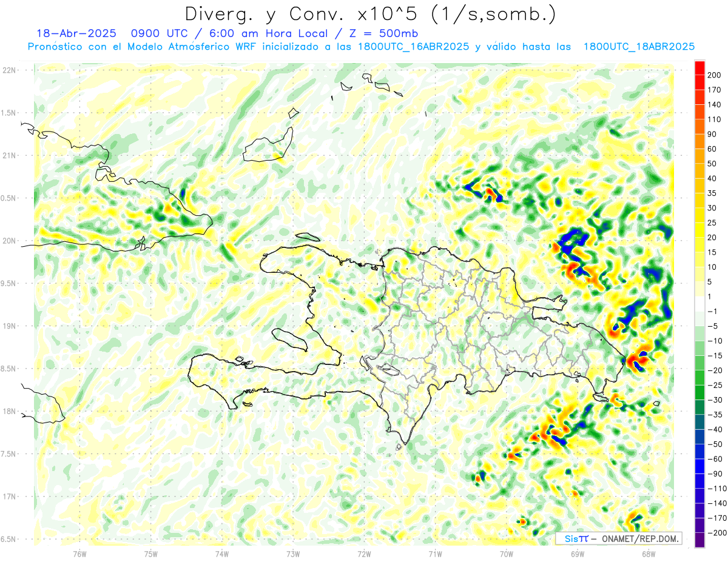728x562 pixels.
Task: Click the '-60' color scale value
Action: pos(716,459)
